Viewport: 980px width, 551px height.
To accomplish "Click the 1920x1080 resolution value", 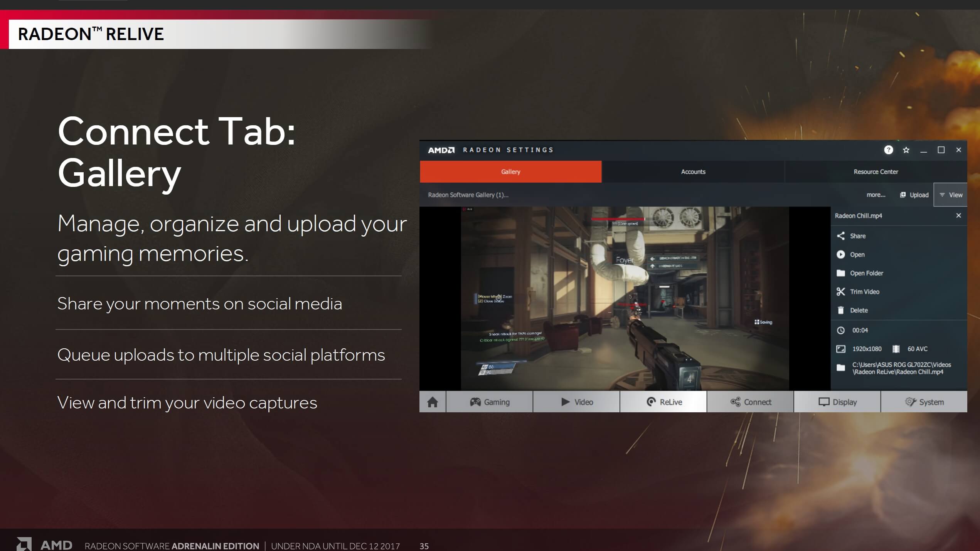I will pos(866,349).
